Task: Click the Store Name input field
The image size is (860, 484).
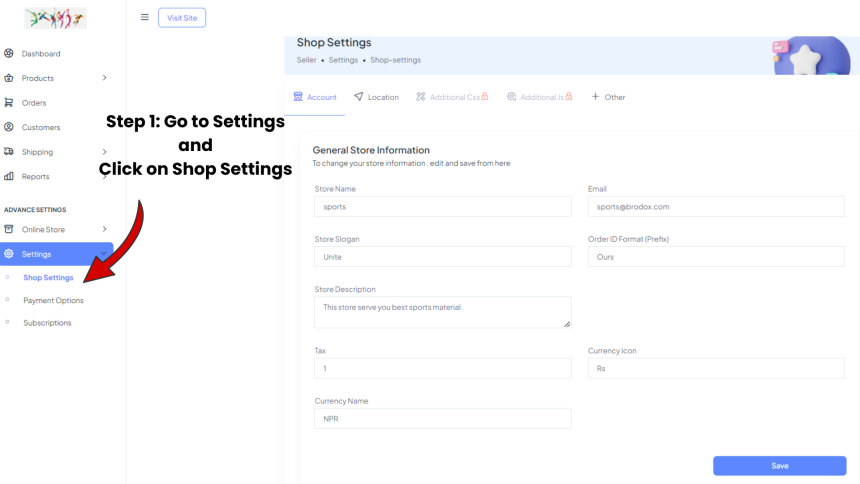Action: (x=442, y=206)
